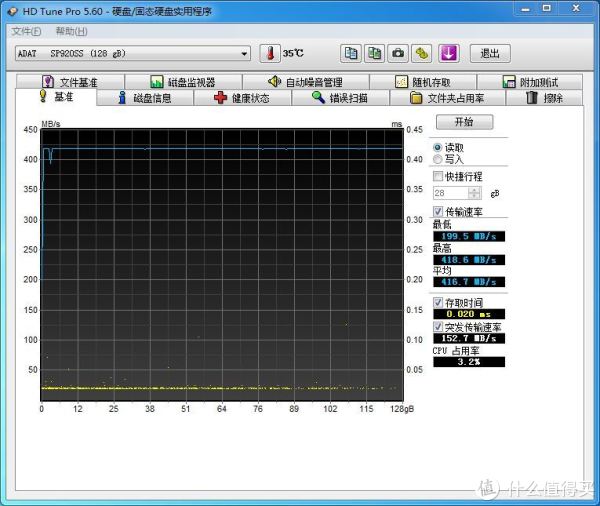This screenshot has height=506, width=600.
Task: Toggle the 存取时间 checkbox
Action: click(x=438, y=303)
